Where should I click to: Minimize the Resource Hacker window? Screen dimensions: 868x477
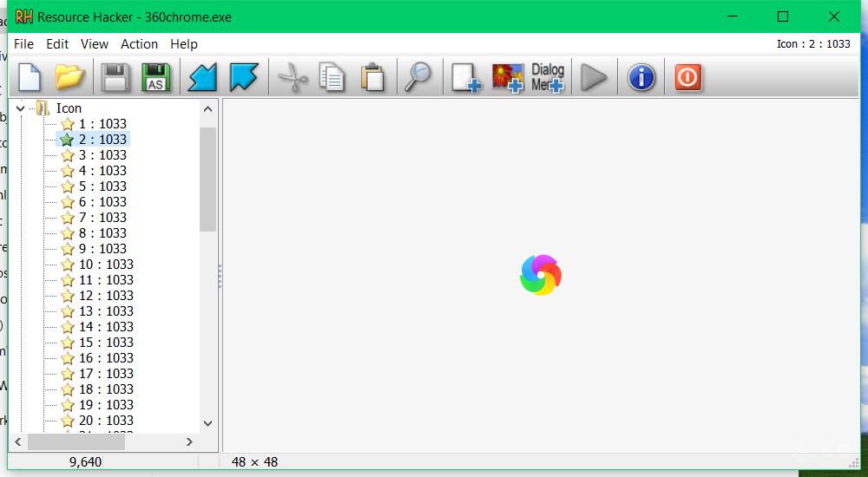(x=733, y=16)
